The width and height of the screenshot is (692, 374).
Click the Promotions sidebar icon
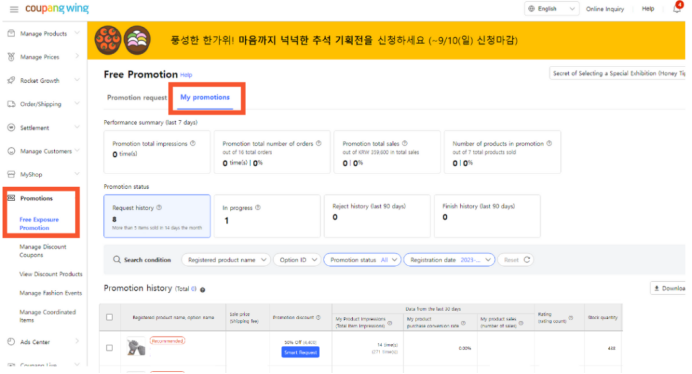(11, 198)
